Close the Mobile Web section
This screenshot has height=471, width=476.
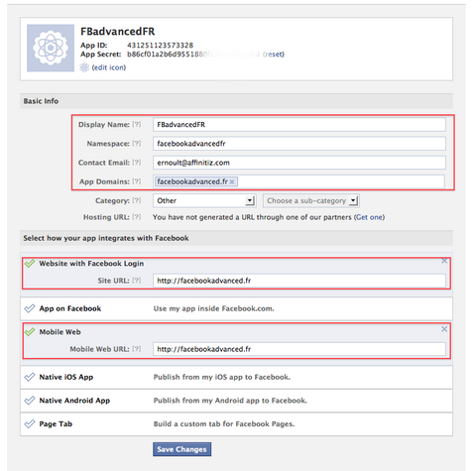[444, 329]
